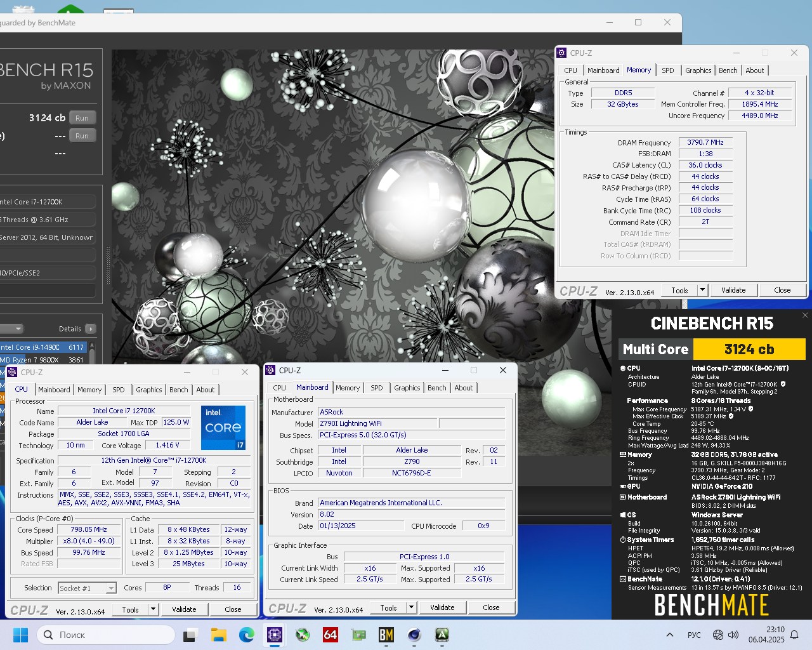Screen dimensions: 812x650
Task: Open the Tools dropdown arrow in Mainboard CPU-Z window
Action: pyautogui.click(x=411, y=607)
